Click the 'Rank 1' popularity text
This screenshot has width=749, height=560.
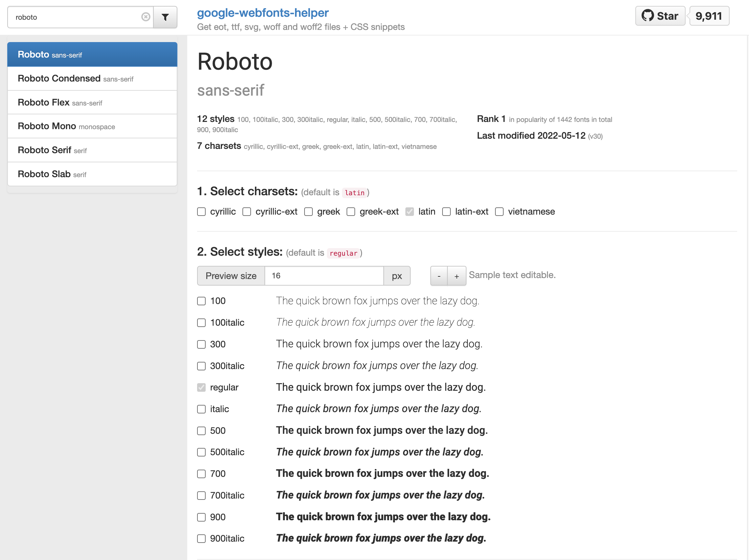point(491,119)
